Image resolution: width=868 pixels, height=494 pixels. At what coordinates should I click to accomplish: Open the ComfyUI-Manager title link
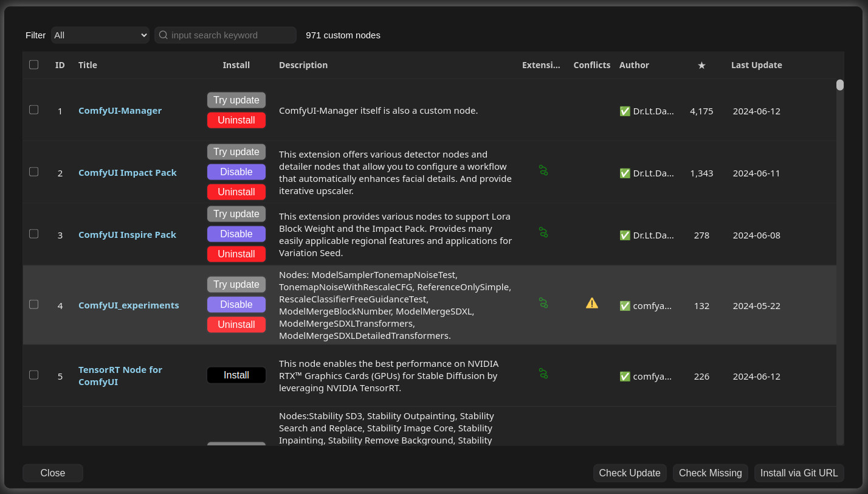tap(120, 111)
